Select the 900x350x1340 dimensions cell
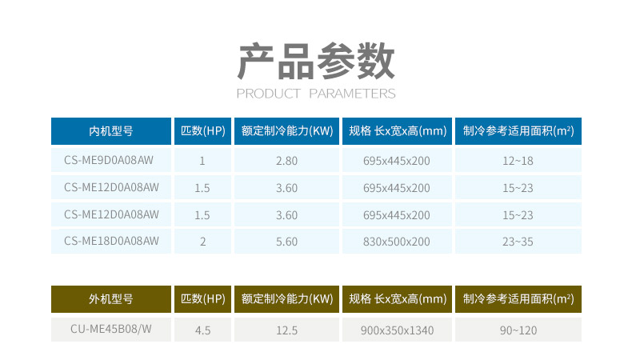 pyautogui.click(x=397, y=330)
